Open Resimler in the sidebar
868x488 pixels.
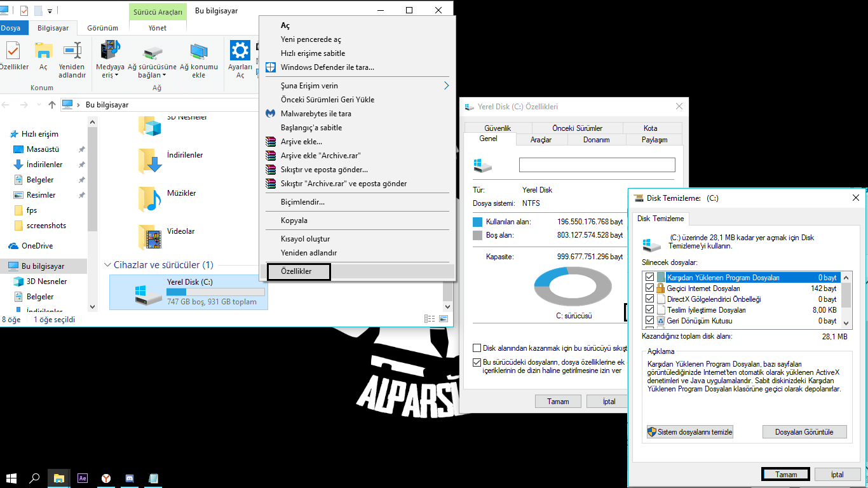pyautogui.click(x=41, y=195)
